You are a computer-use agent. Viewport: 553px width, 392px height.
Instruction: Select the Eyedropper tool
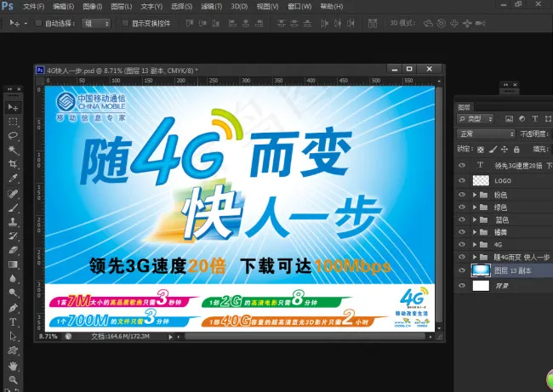[13, 179]
